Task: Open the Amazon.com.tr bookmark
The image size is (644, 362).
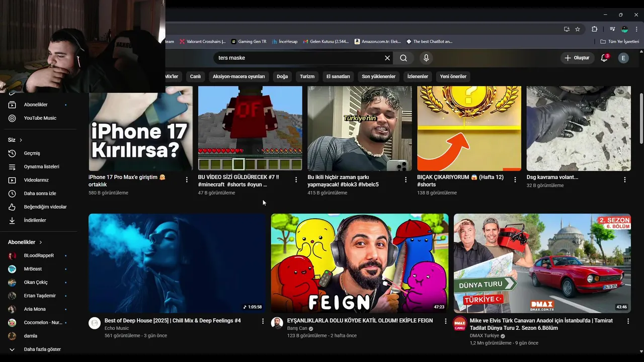Action: tap(377, 42)
